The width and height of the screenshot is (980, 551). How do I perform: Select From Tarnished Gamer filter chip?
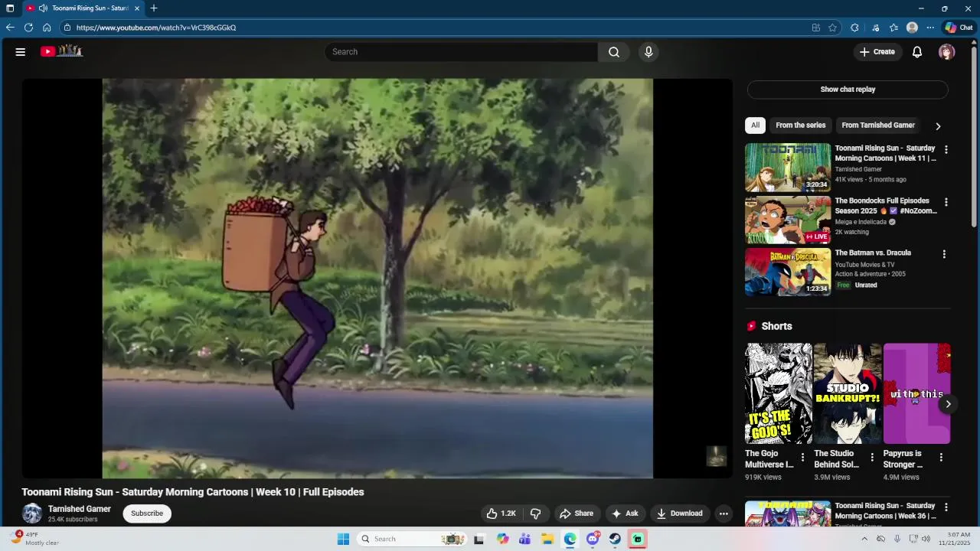tap(878, 126)
